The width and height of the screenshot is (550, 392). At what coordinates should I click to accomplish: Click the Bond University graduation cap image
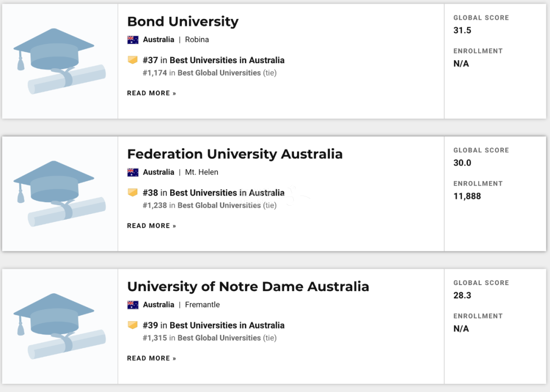tap(60, 61)
